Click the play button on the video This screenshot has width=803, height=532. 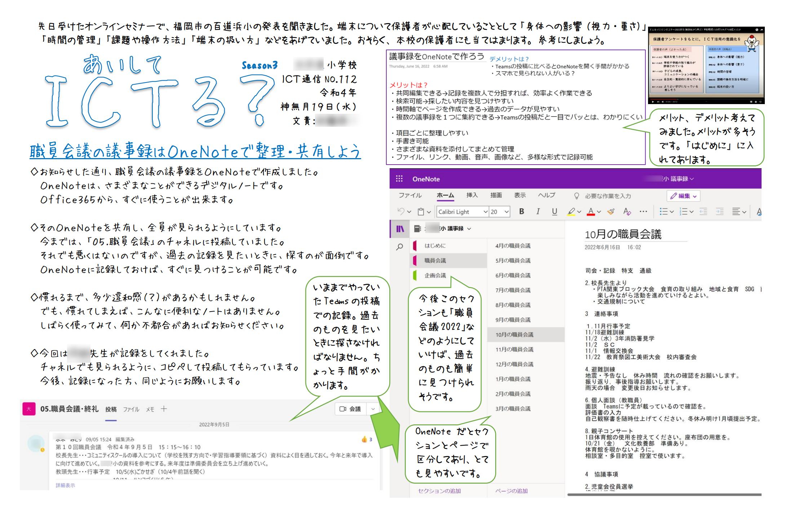click(x=653, y=102)
